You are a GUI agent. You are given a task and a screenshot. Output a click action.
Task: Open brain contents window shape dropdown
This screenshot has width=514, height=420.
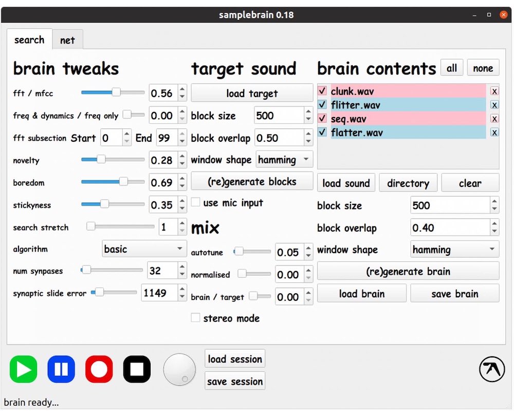click(x=454, y=250)
